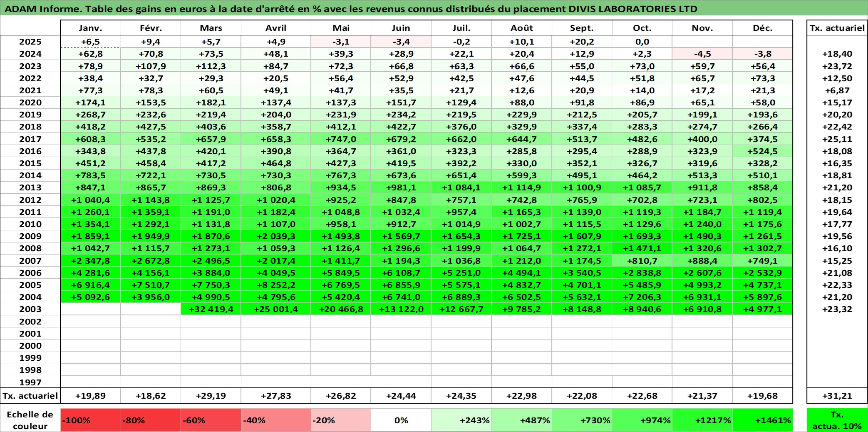Click the 0% white scale swatch

click(401, 420)
